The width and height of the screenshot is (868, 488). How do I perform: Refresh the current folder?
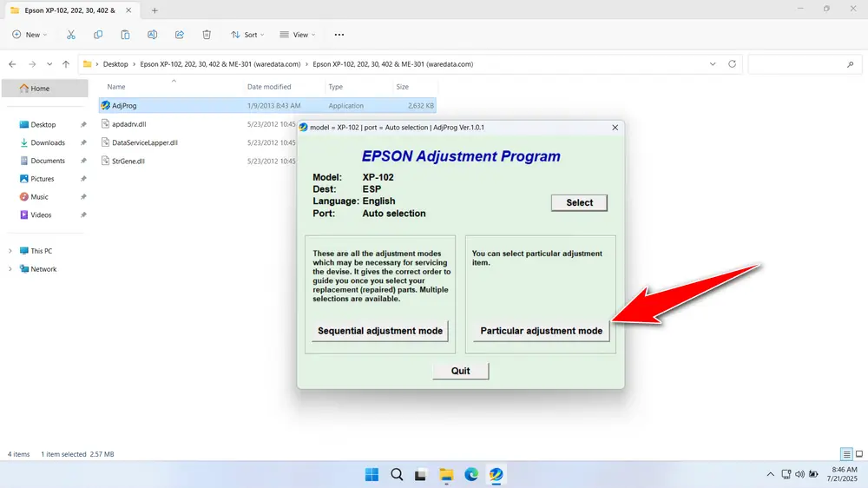(732, 64)
